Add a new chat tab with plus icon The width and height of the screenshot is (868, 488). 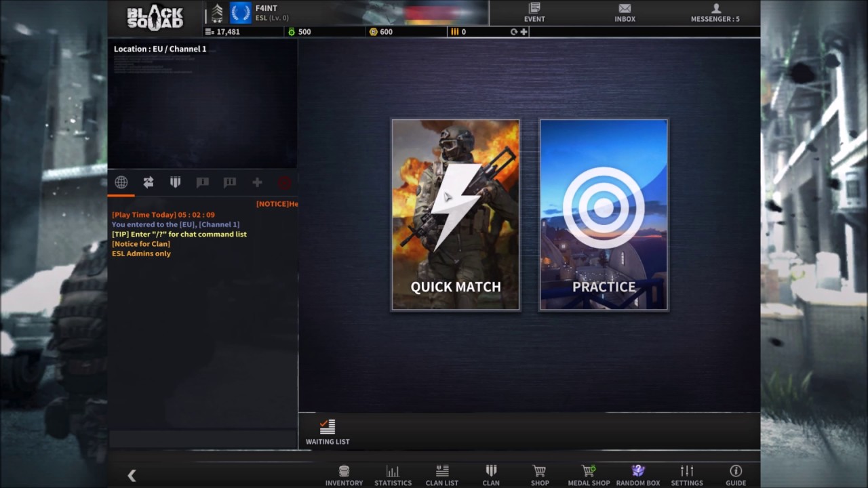(x=256, y=182)
